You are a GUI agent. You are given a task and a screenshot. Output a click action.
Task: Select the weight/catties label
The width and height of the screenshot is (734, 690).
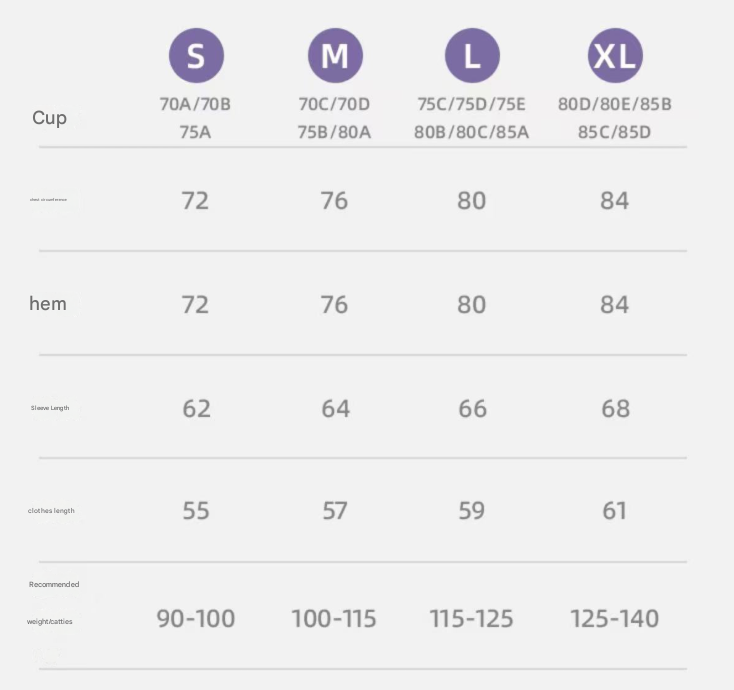coord(50,622)
